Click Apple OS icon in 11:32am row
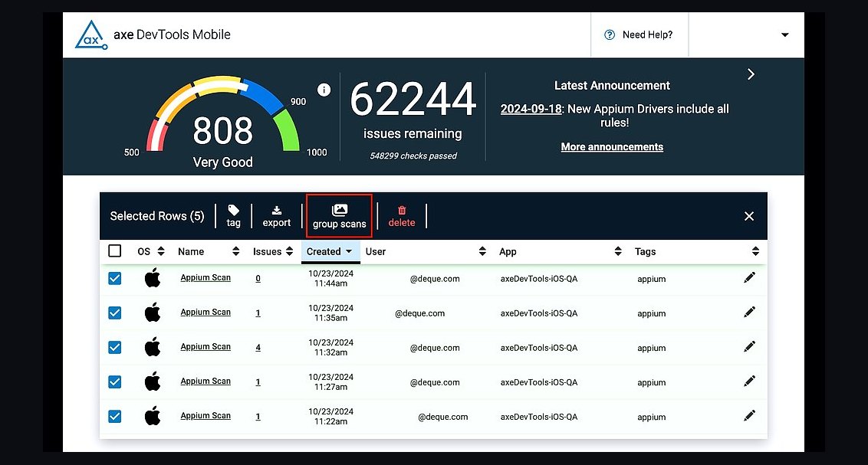 point(153,347)
